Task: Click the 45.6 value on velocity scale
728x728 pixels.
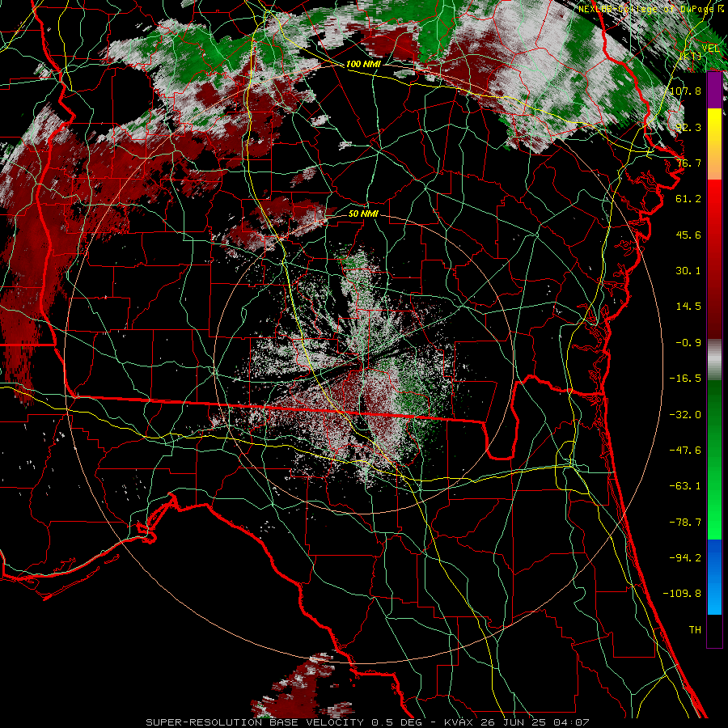Action: (688, 235)
